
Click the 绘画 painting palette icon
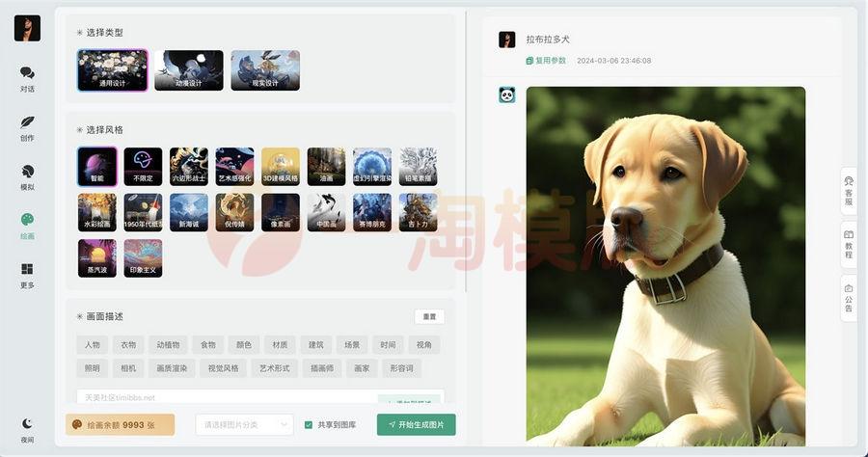pyautogui.click(x=27, y=226)
